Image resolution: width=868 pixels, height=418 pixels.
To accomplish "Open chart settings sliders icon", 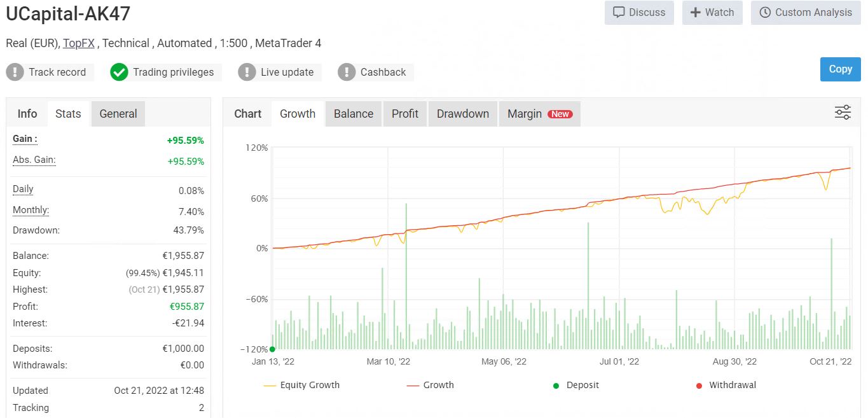I will point(843,113).
